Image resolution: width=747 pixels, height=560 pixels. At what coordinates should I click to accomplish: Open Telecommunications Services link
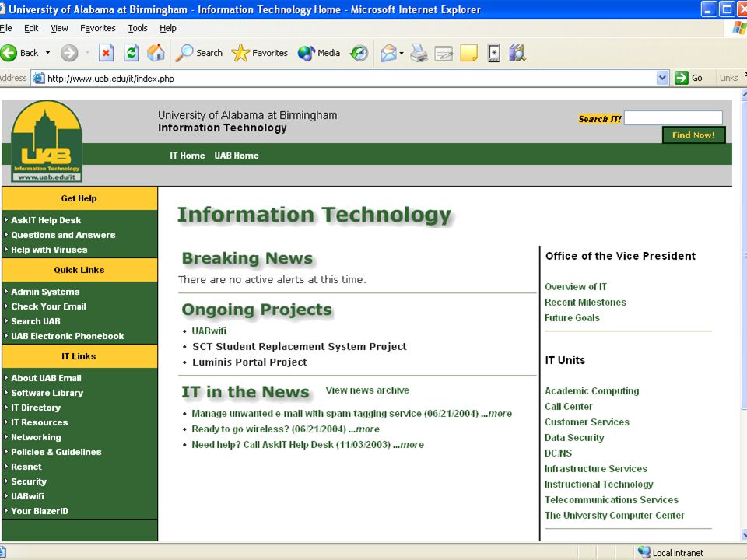click(612, 499)
